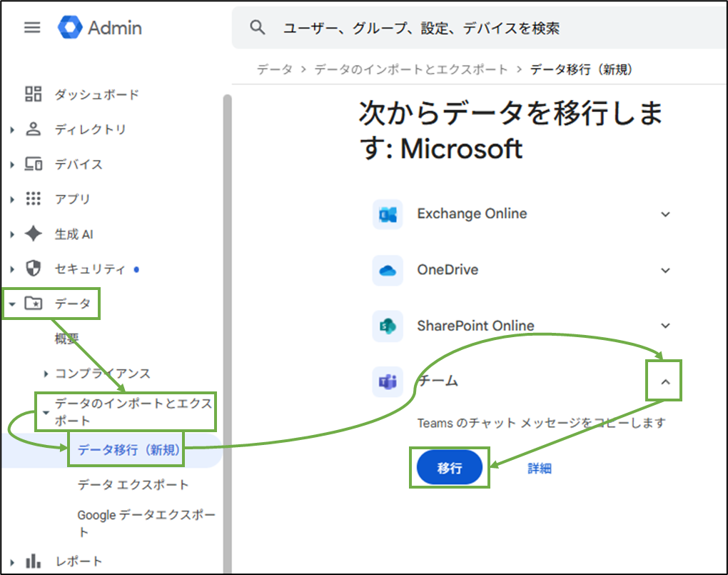Select レポート in the sidebar
This screenshot has width=728, height=575.
(x=79, y=561)
